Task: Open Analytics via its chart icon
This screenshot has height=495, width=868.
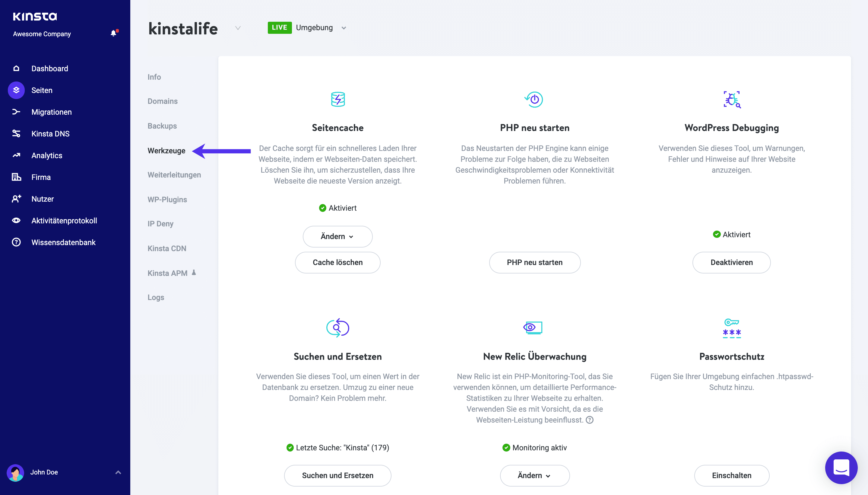Action: coord(16,155)
